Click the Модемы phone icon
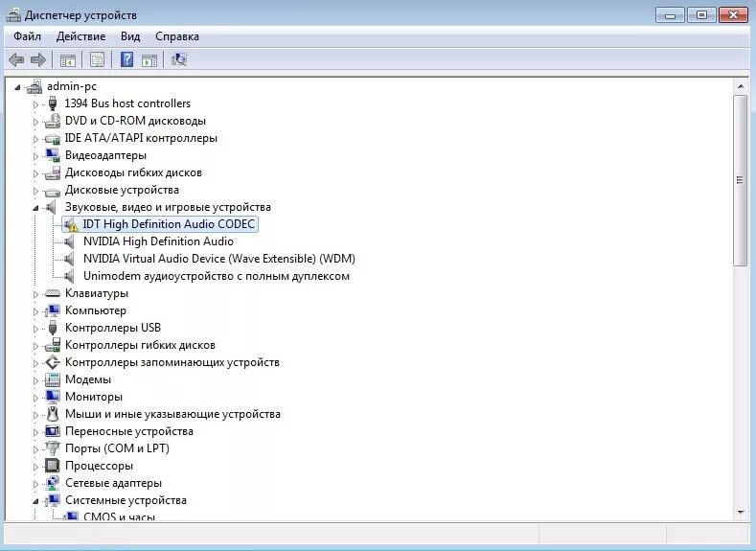Screen dimensions: 756x551 pyautogui.click(x=52, y=379)
